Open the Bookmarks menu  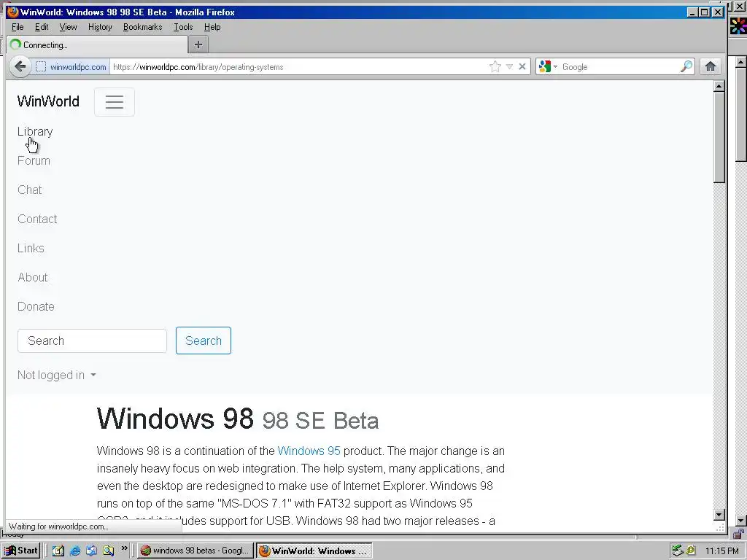pos(142,27)
